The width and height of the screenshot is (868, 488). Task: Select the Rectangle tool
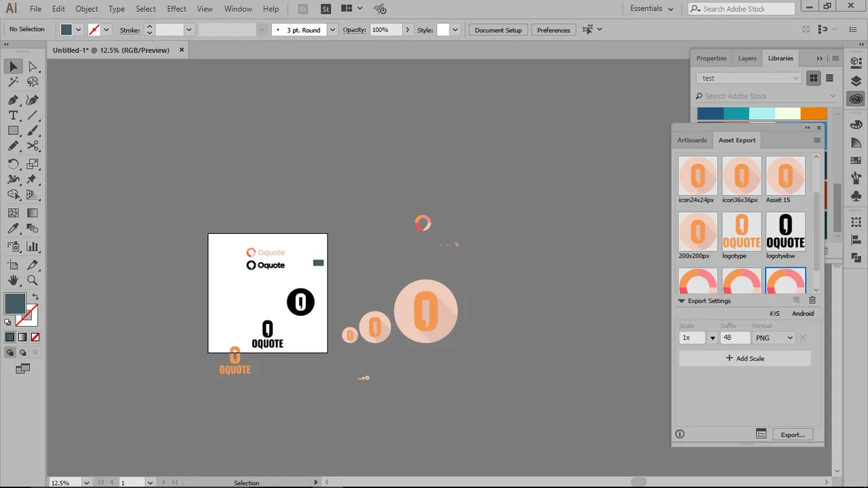coord(14,131)
